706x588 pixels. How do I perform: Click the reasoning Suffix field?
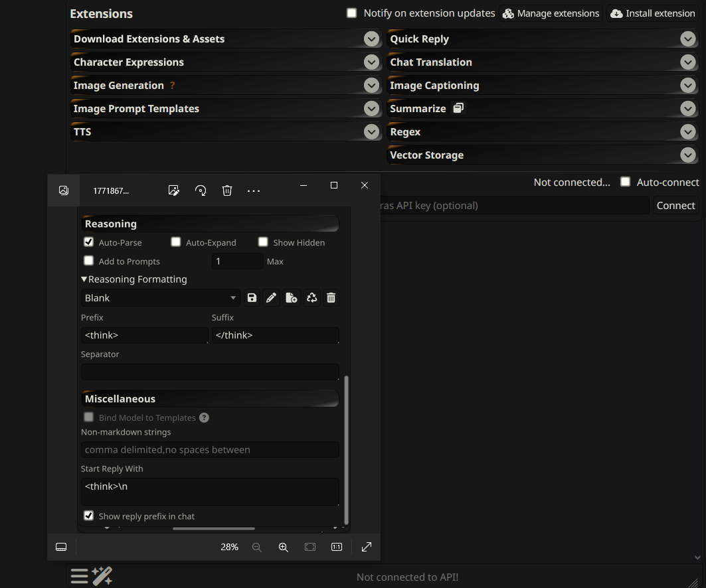[275, 335]
